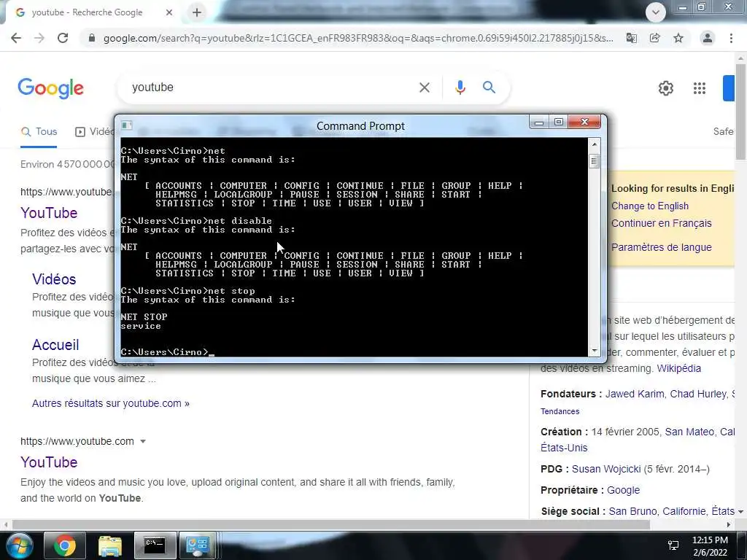
Task: Click the Chad Hurley founder link
Action: tap(698, 394)
